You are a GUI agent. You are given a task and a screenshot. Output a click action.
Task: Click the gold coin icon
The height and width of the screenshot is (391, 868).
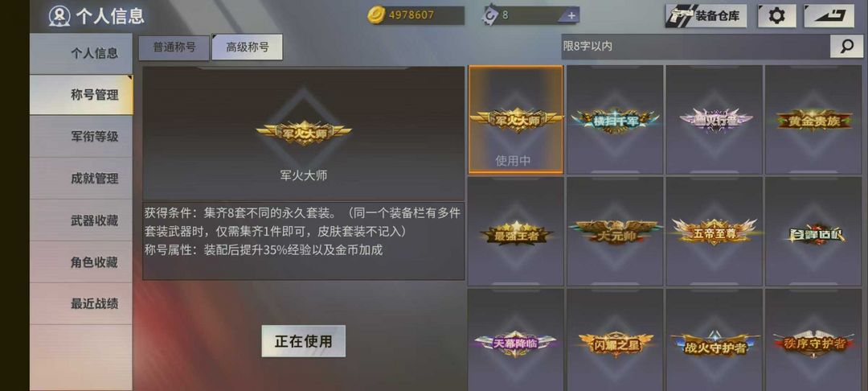(376, 15)
